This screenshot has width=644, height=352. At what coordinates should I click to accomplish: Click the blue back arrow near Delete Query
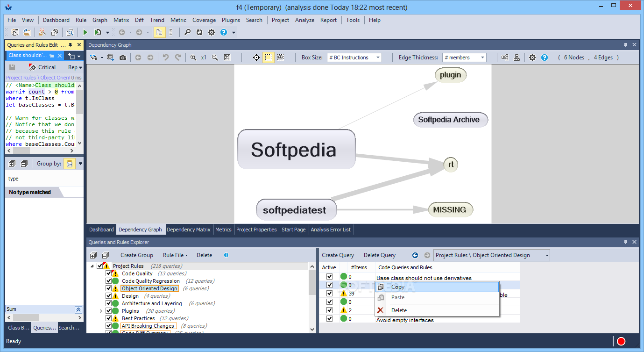pos(415,255)
